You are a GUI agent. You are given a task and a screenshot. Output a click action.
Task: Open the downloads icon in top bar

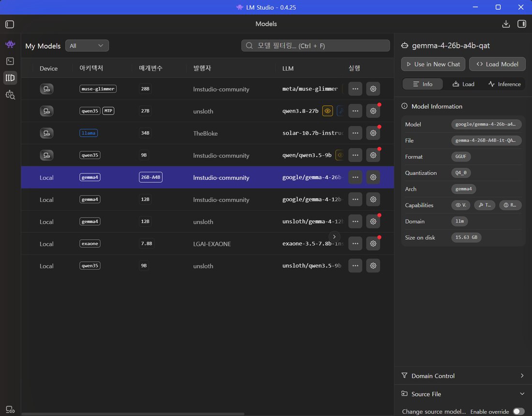(x=506, y=24)
